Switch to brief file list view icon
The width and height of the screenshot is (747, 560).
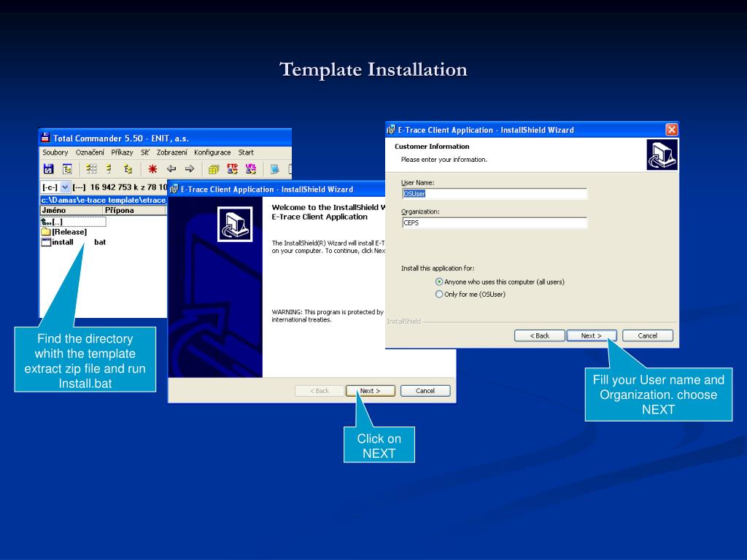[91, 168]
